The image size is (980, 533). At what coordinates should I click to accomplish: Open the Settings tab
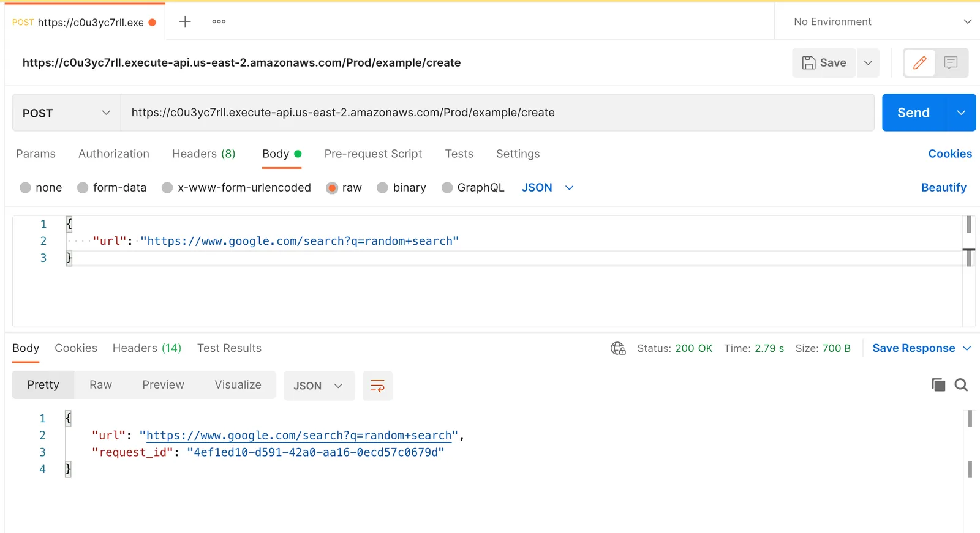coord(518,154)
